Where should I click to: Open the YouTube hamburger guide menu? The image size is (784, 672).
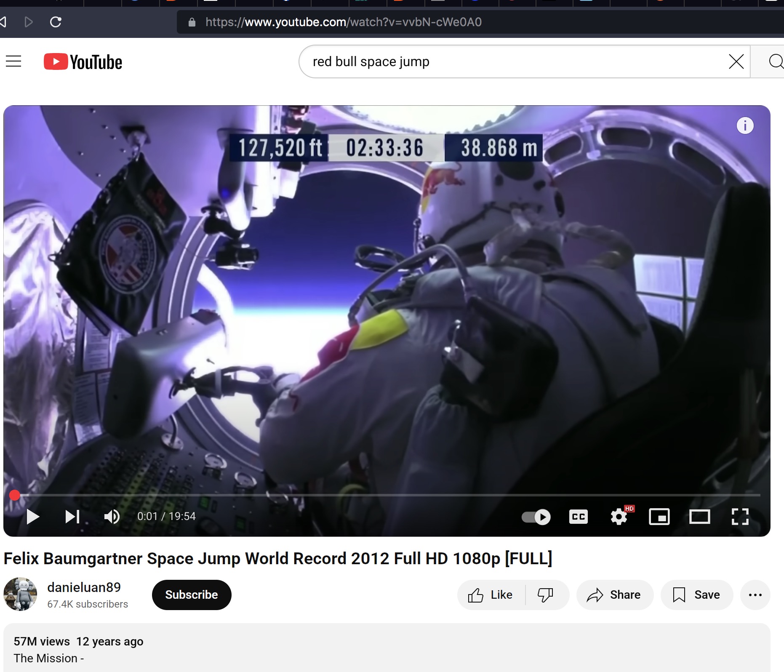point(13,61)
